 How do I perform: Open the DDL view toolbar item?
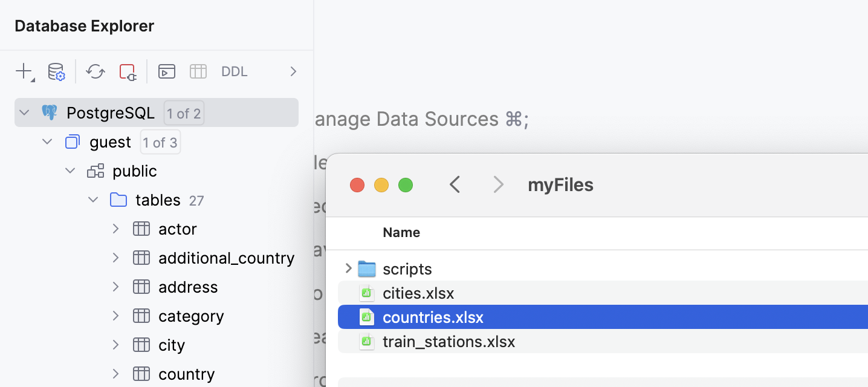(234, 71)
